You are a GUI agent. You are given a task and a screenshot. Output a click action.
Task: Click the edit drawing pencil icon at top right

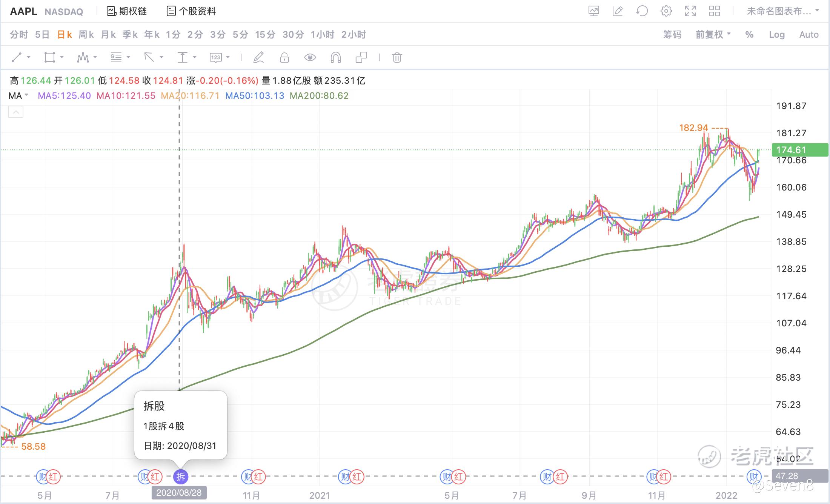click(x=618, y=11)
